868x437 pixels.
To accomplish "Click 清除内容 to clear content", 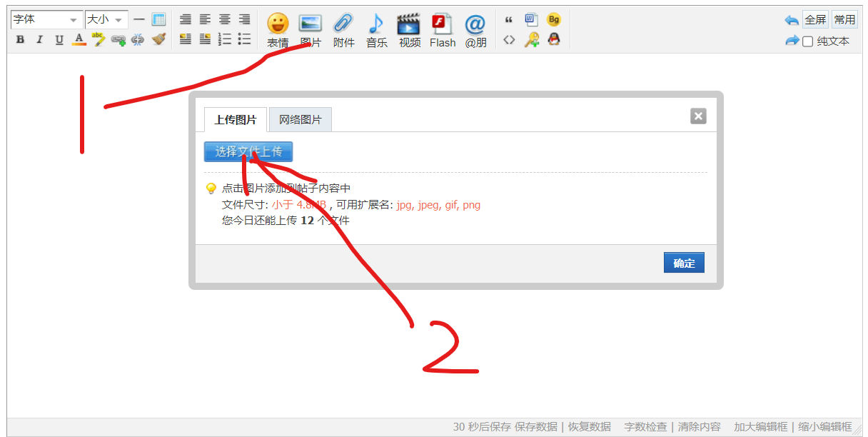I will pyautogui.click(x=700, y=426).
